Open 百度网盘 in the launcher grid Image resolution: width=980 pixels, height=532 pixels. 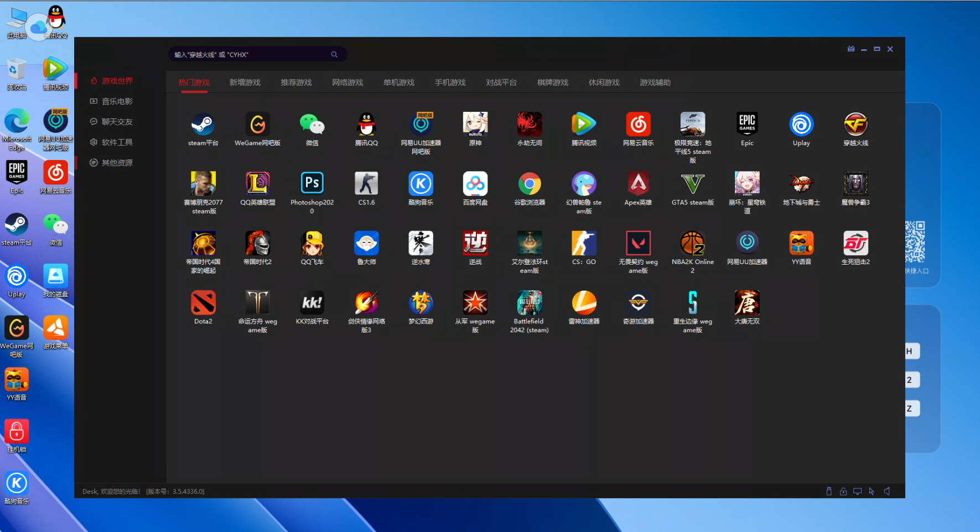click(x=475, y=184)
